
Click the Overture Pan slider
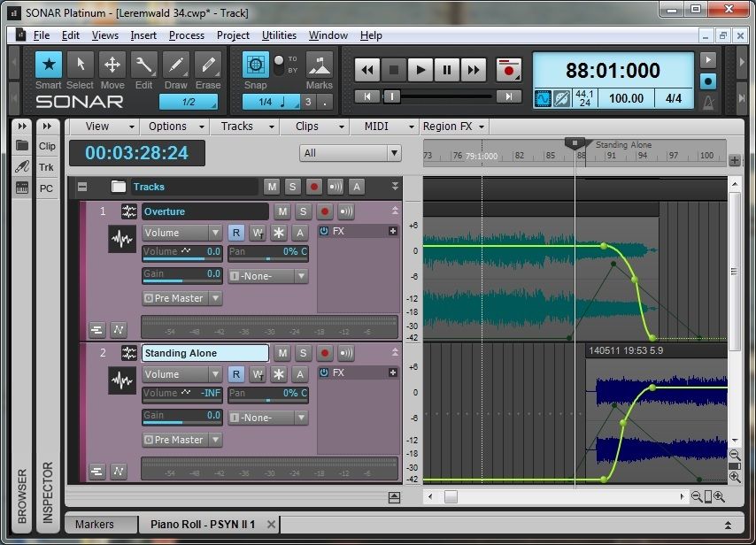click(267, 252)
